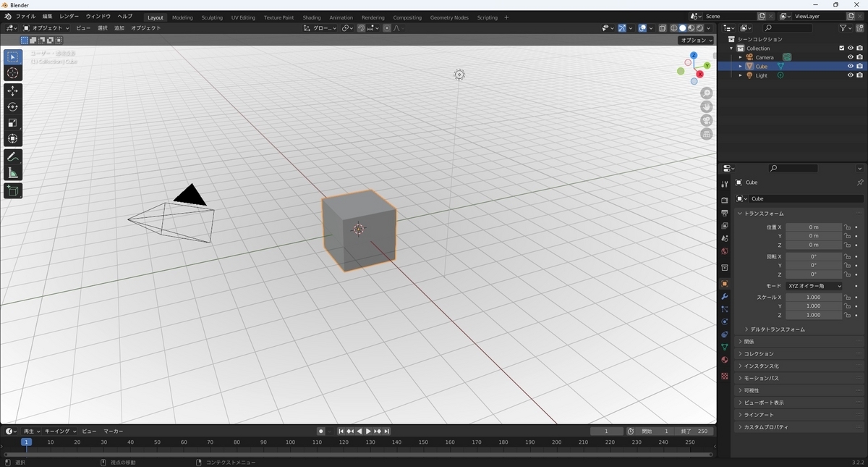Viewport: 868px width, 467px height.
Task: Hide Camera in viewport with eye icon
Action: click(850, 57)
